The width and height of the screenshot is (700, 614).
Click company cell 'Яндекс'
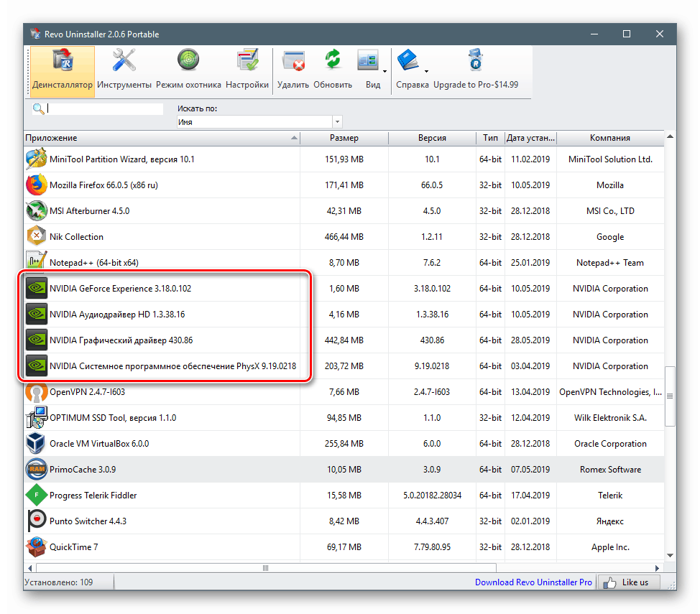(x=610, y=521)
